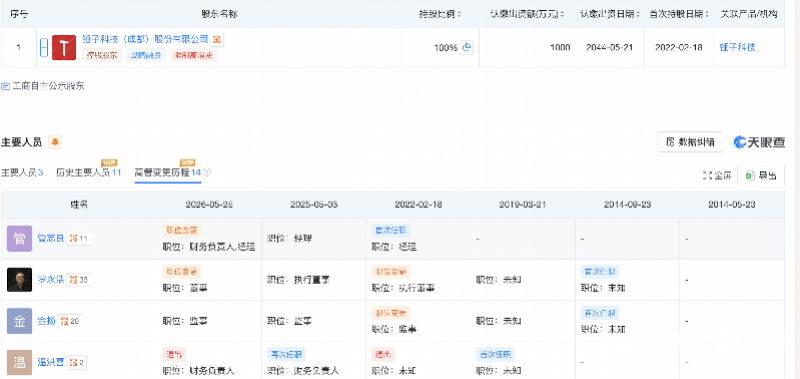Sort by 认缴出资日期 column header

pos(610,14)
